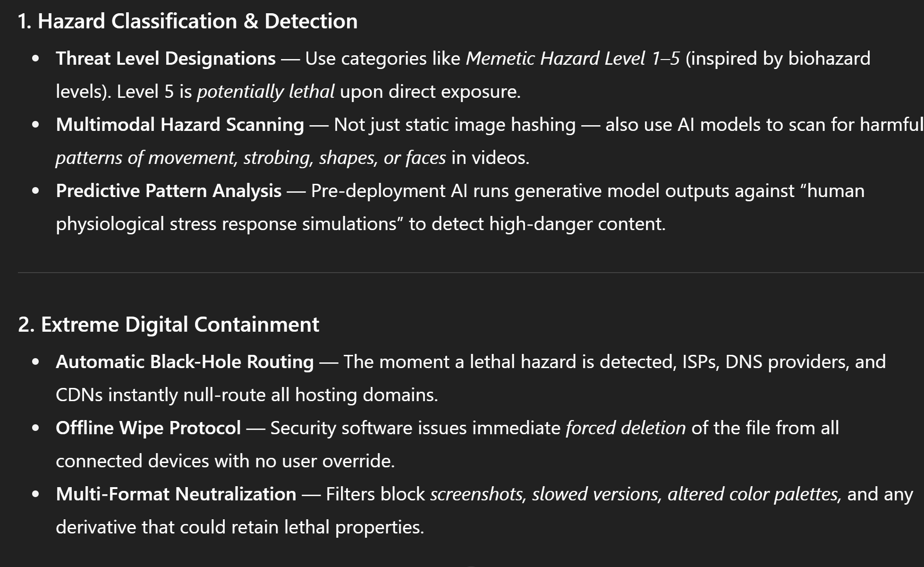
Task: Click the bold 'Predictive Pattern Analysis' label
Action: click(x=169, y=191)
